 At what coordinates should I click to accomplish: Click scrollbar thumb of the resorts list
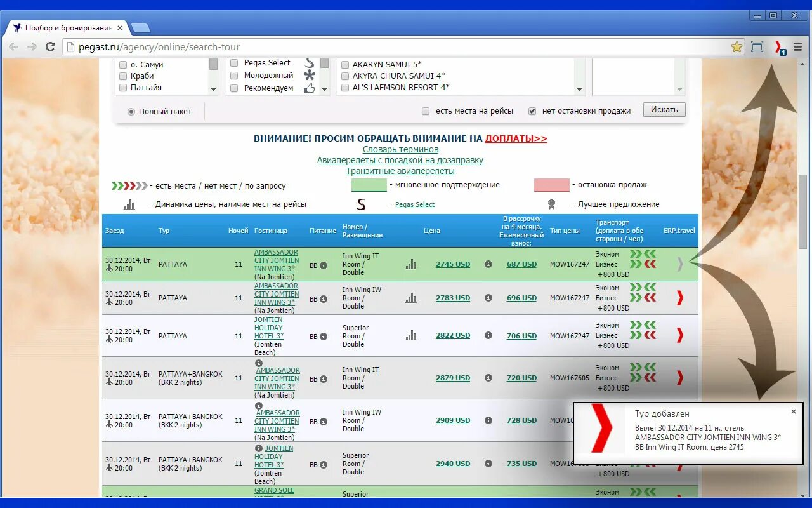click(214, 64)
